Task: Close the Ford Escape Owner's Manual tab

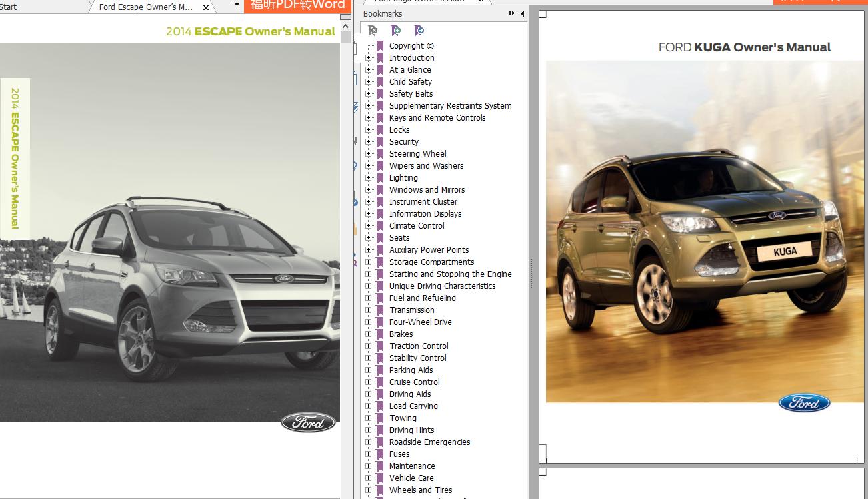Action: click(206, 7)
